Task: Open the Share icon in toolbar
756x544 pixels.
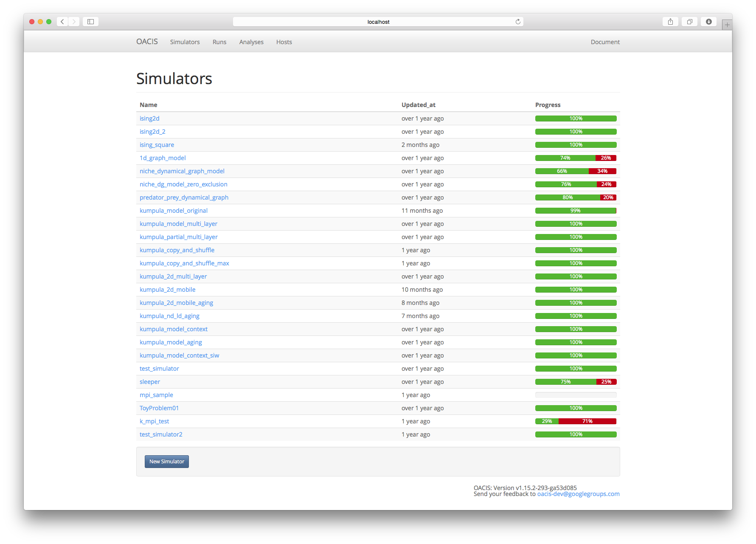Action: [670, 22]
